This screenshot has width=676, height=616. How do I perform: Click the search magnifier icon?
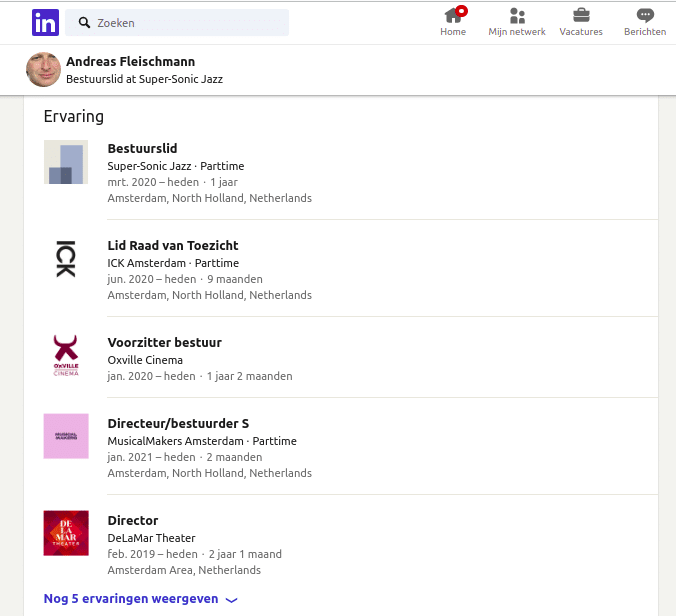pyautogui.click(x=84, y=22)
